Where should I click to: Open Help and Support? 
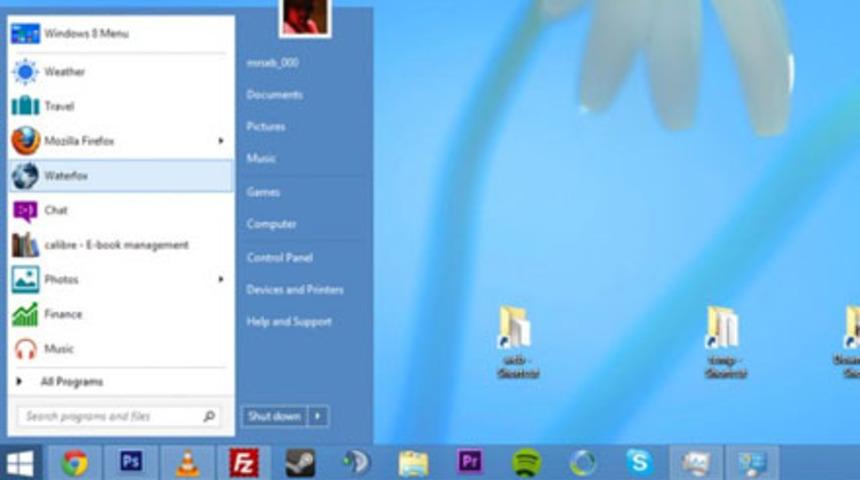(289, 321)
